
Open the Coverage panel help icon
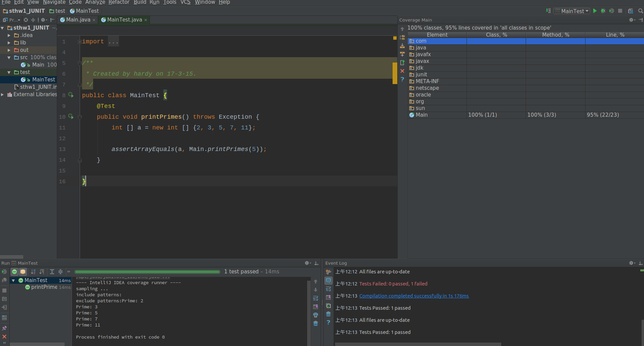point(402,79)
